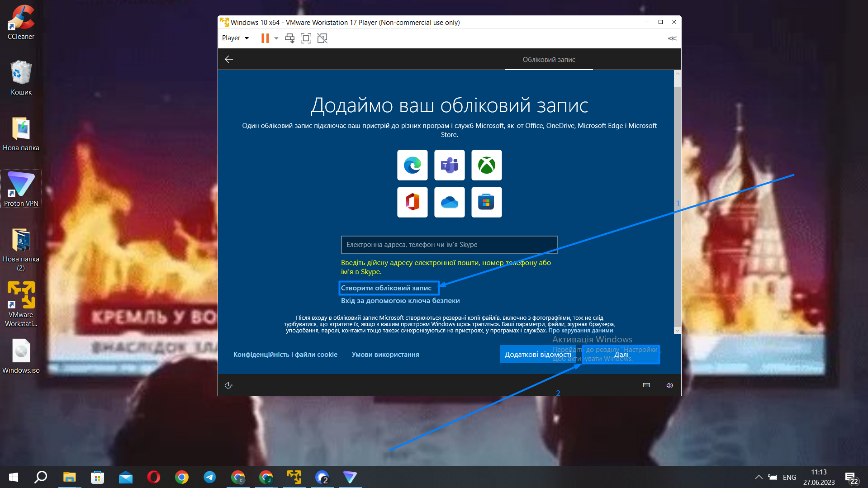868x488 pixels.
Task: Open Microsoft Store from taskbar
Action: 97,477
